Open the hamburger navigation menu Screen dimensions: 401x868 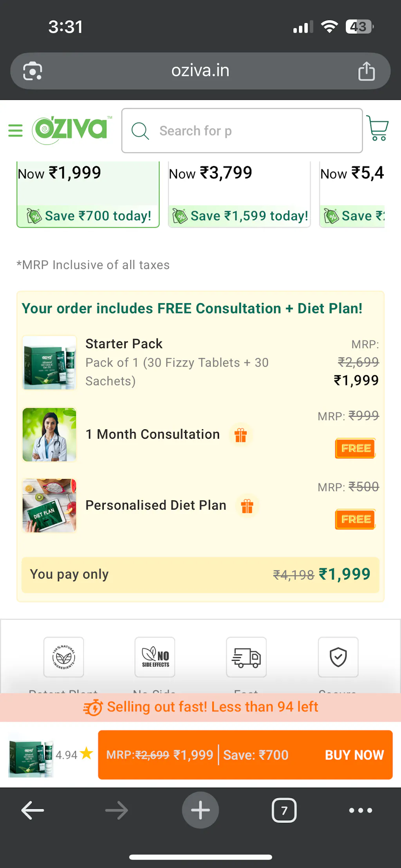coord(16,130)
